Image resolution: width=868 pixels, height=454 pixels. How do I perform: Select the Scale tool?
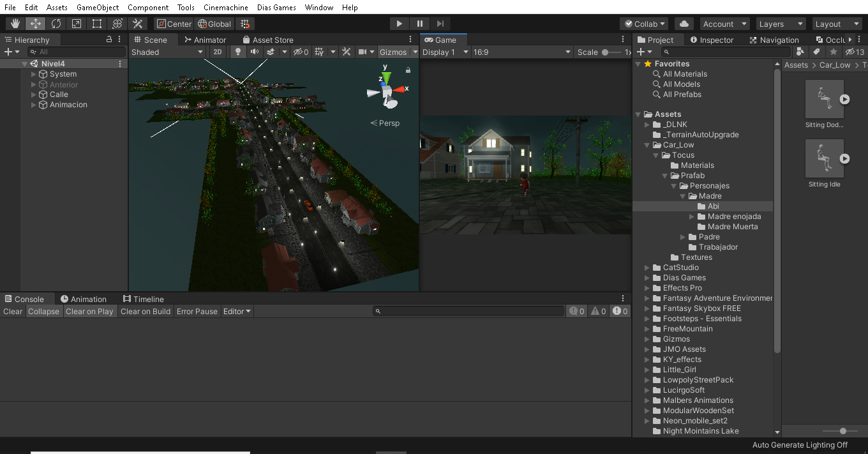pos(77,24)
